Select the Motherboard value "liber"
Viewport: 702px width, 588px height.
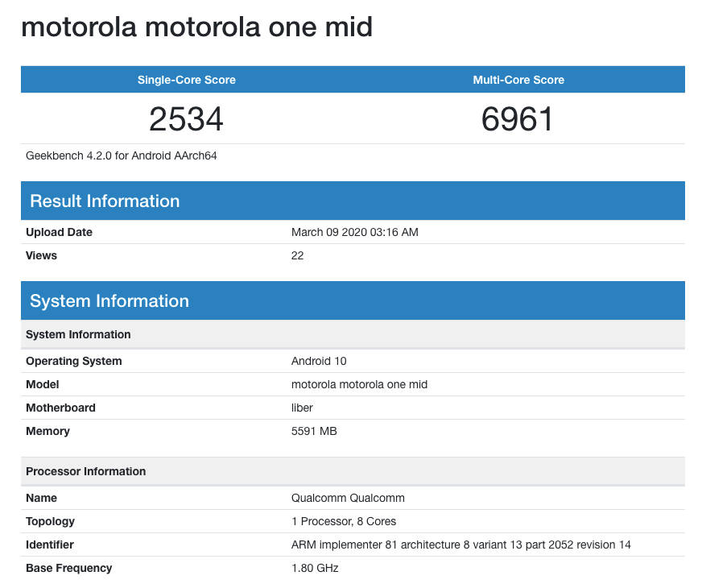[302, 408]
